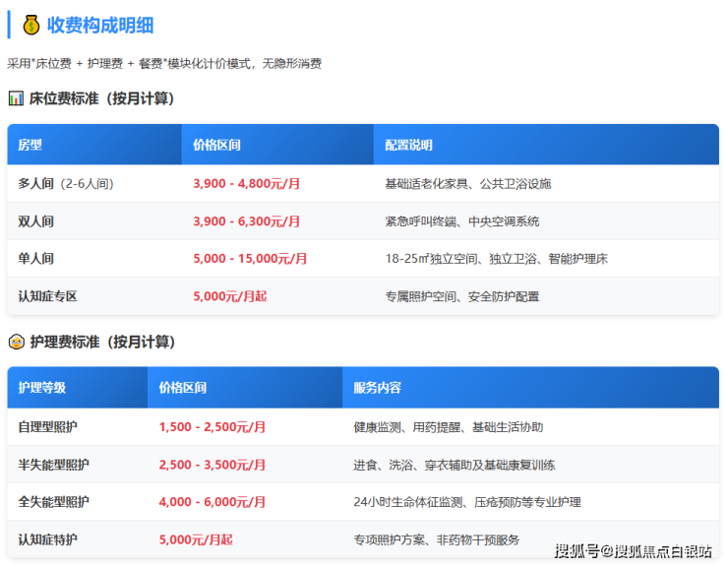The width and height of the screenshot is (728, 567).
Task: Click the 认知症专区 row label
Action: point(47,296)
